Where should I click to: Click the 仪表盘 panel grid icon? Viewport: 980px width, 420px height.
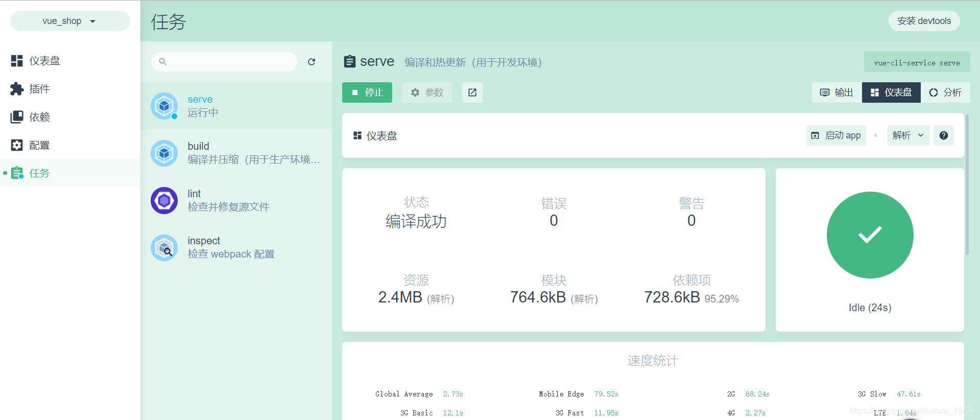point(357,135)
